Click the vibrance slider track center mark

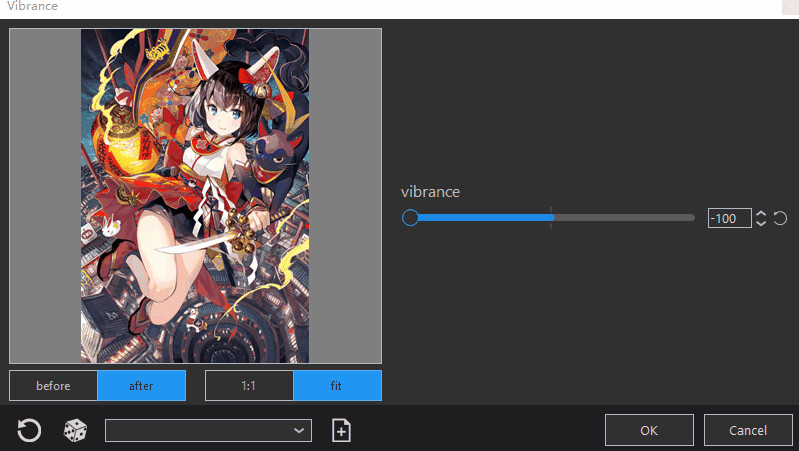click(551, 218)
